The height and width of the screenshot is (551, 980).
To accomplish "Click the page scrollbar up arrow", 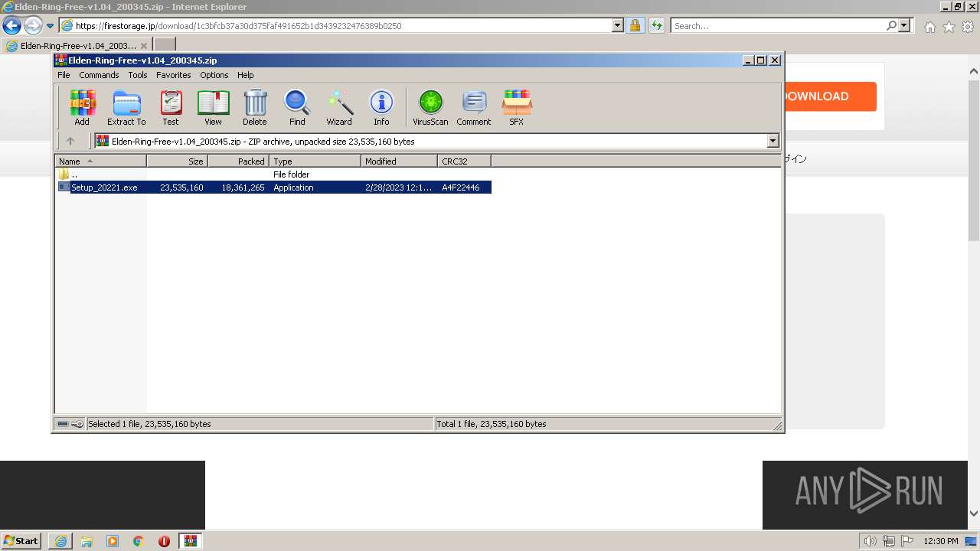I will point(974,71).
